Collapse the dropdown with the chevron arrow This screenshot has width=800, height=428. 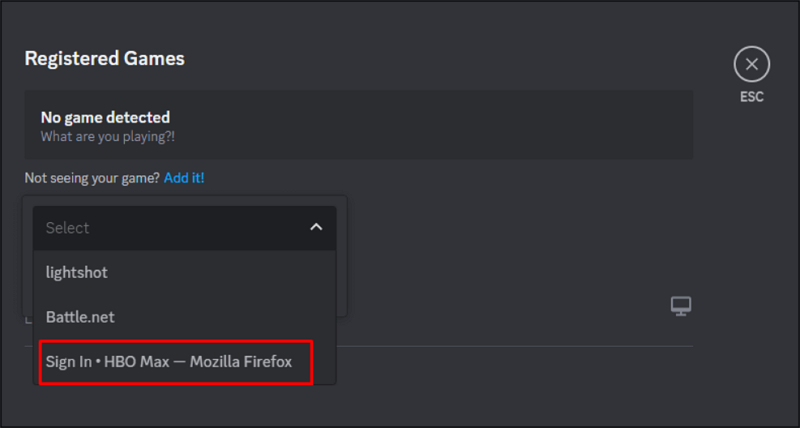point(316,227)
